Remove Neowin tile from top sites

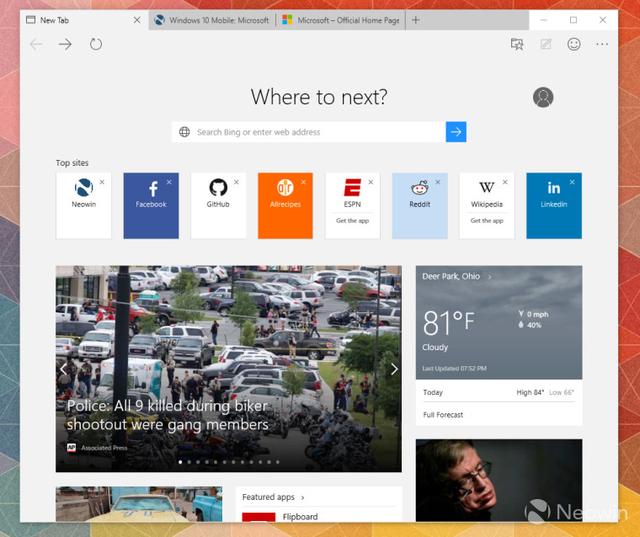102,182
